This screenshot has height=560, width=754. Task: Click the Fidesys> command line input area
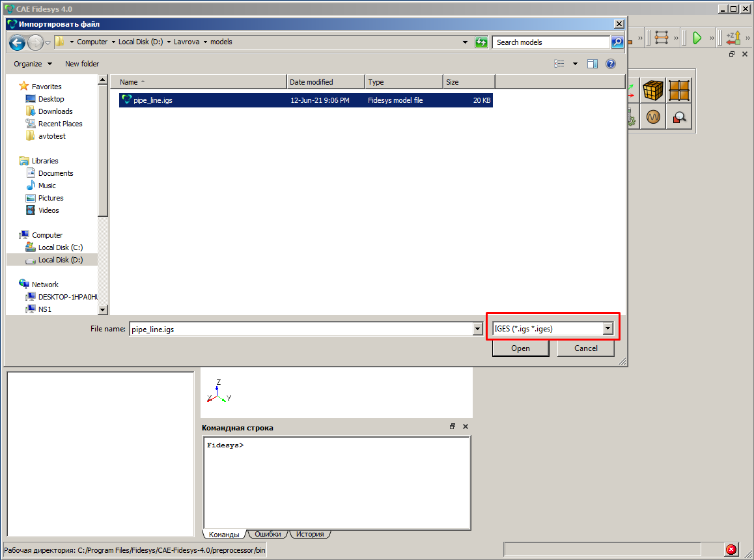pos(336,482)
